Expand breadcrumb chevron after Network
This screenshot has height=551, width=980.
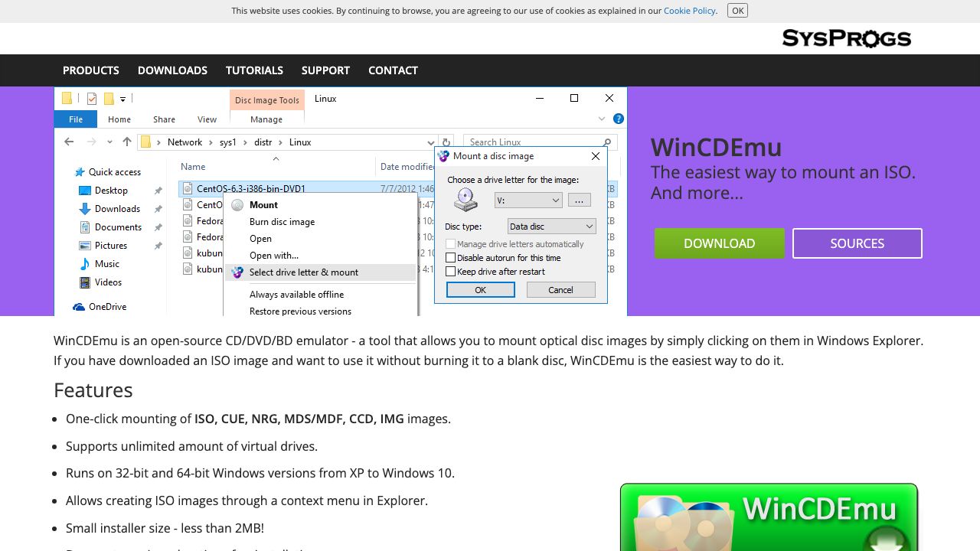[209, 142]
